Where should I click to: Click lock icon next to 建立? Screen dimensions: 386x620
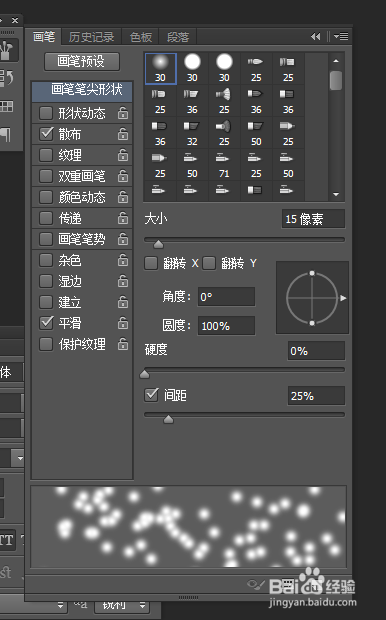(x=123, y=302)
